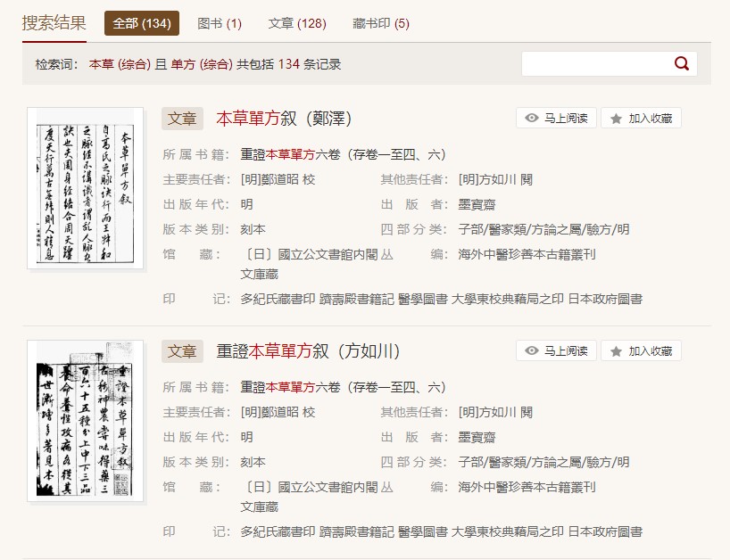Click star icon for 重證本草單方叙 (方如川) entry
The height and width of the screenshot is (560, 730).
point(616,351)
